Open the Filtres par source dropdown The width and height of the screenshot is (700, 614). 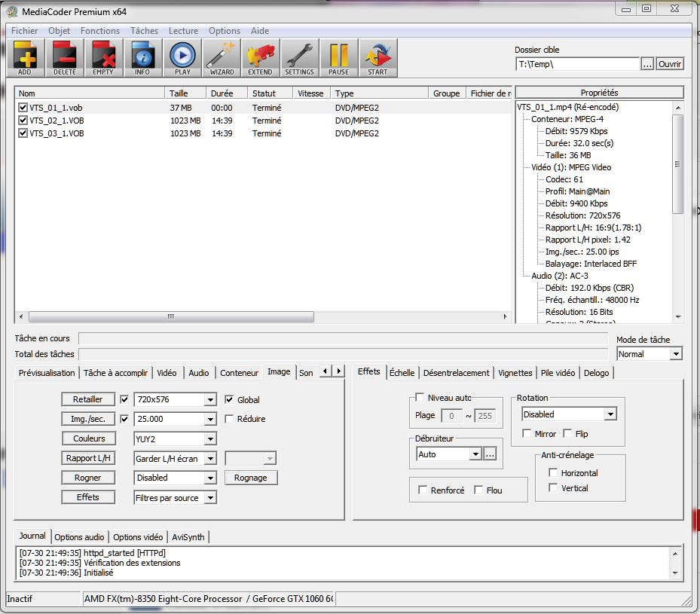tap(210, 497)
